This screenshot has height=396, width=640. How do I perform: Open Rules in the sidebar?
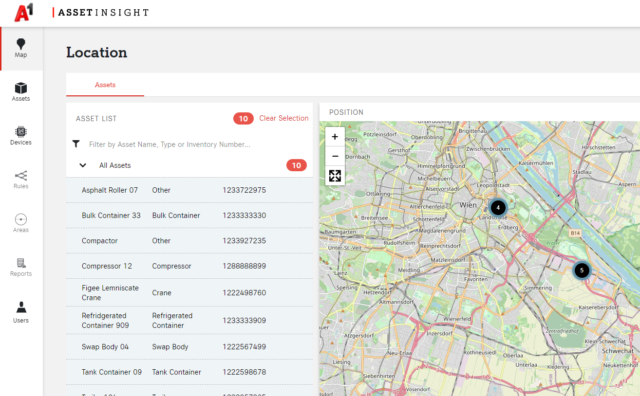(x=21, y=179)
